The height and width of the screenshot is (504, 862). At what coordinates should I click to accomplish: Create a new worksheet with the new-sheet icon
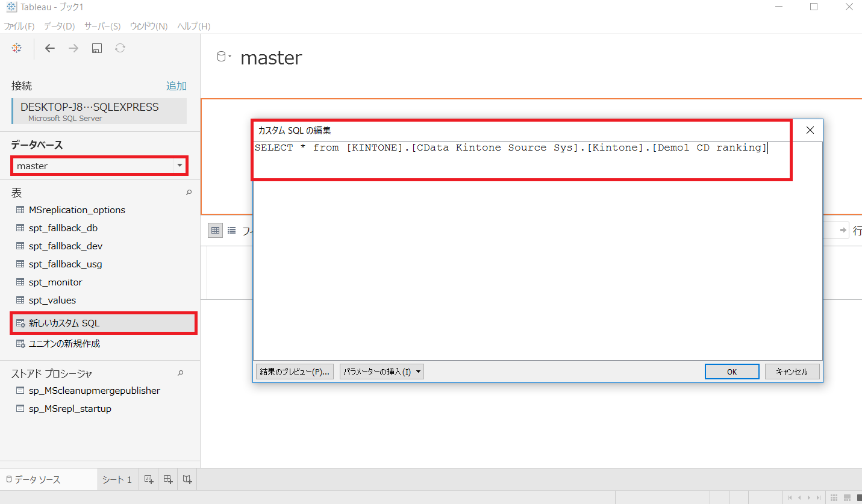point(148,479)
